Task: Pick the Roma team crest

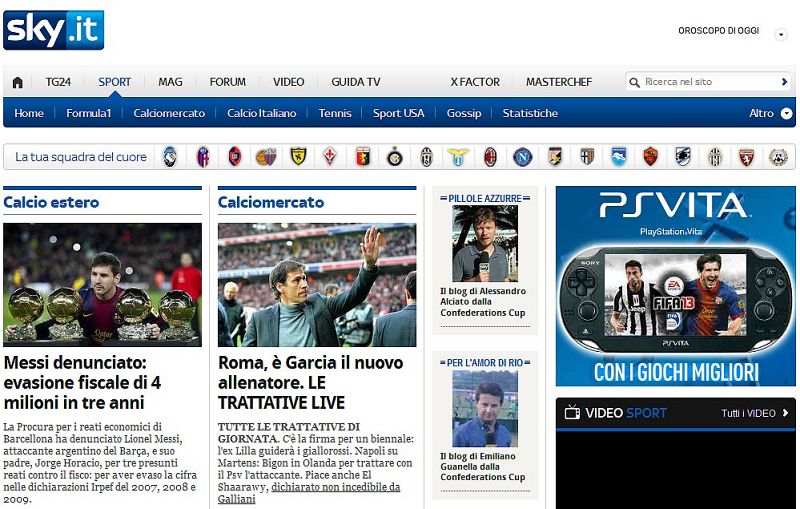Action: [651, 157]
